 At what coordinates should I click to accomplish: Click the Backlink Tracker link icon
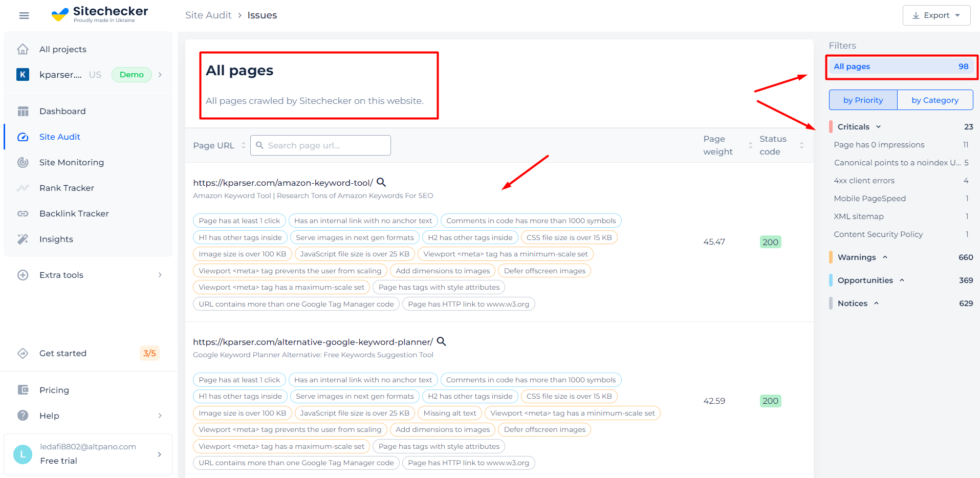[x=23, y=213]
